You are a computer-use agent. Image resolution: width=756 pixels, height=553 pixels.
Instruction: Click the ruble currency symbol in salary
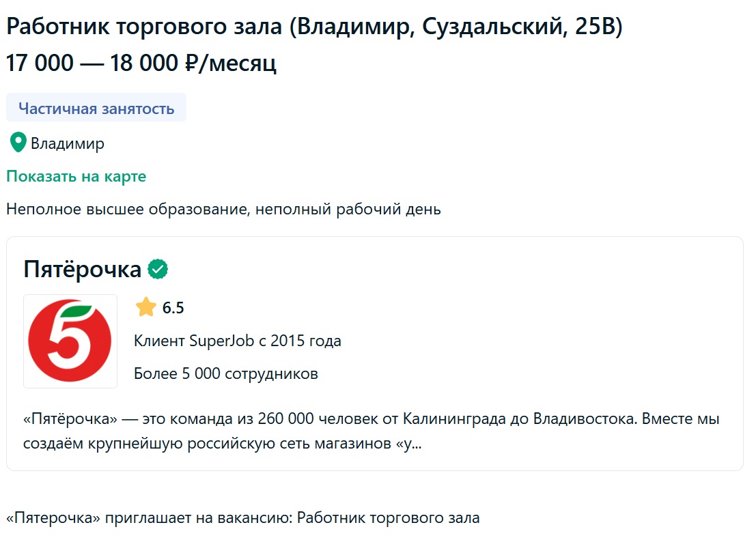click(191, 63)
